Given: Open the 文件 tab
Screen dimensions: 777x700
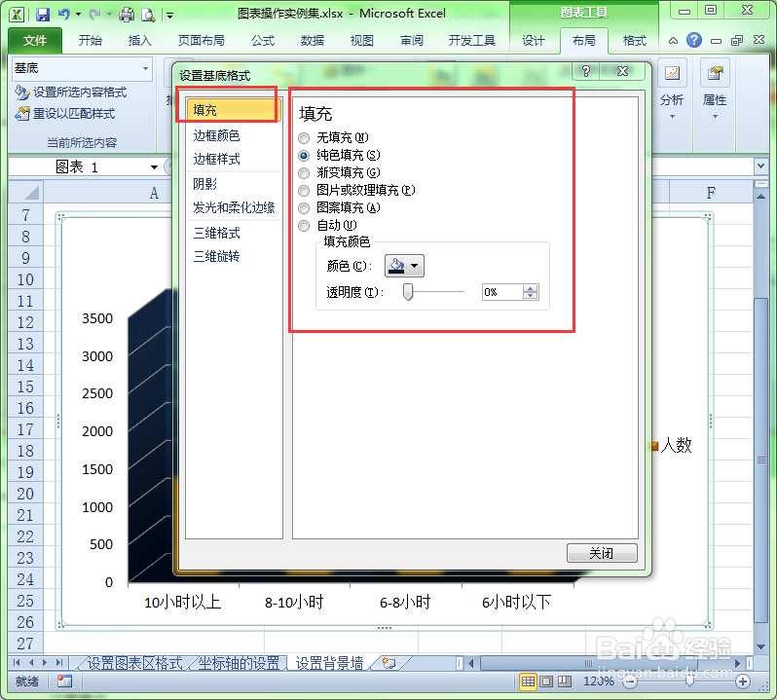Looking at the screenshot, I should (x=35, y=41).
